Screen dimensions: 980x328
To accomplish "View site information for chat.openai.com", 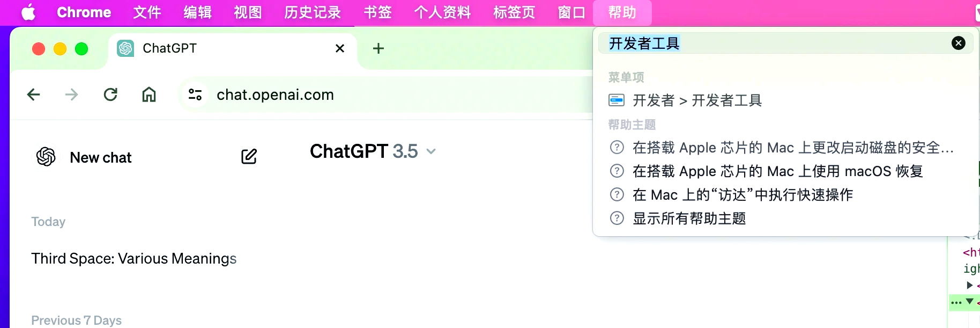I will click(x=195, y=95).
